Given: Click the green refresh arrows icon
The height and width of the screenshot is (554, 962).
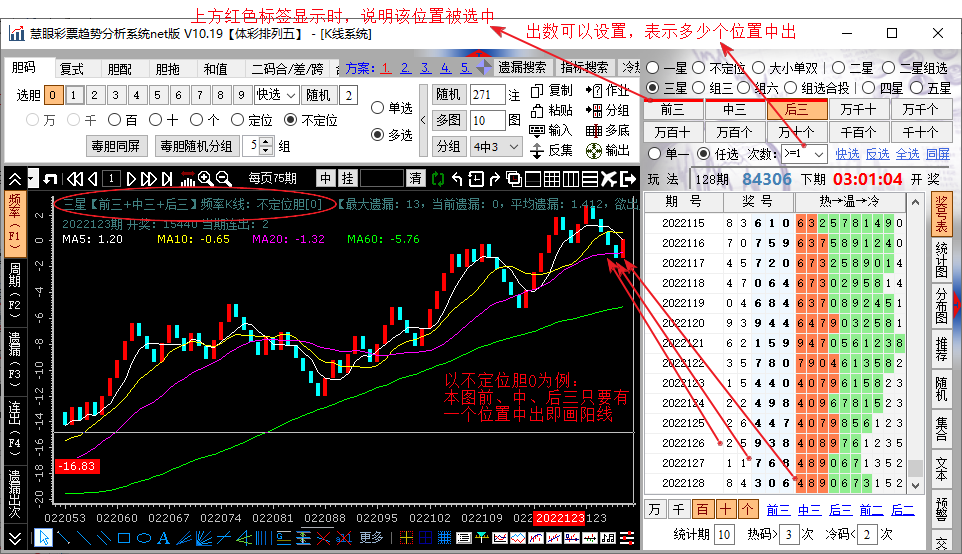Looking at the screenshot, I should point(438,178).
